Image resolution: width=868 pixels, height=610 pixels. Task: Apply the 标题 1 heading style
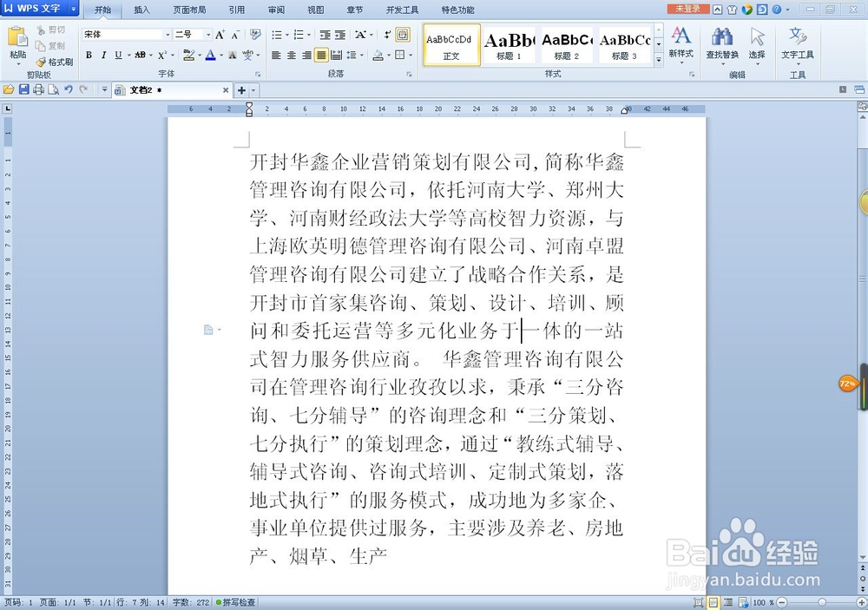[510, 45]
